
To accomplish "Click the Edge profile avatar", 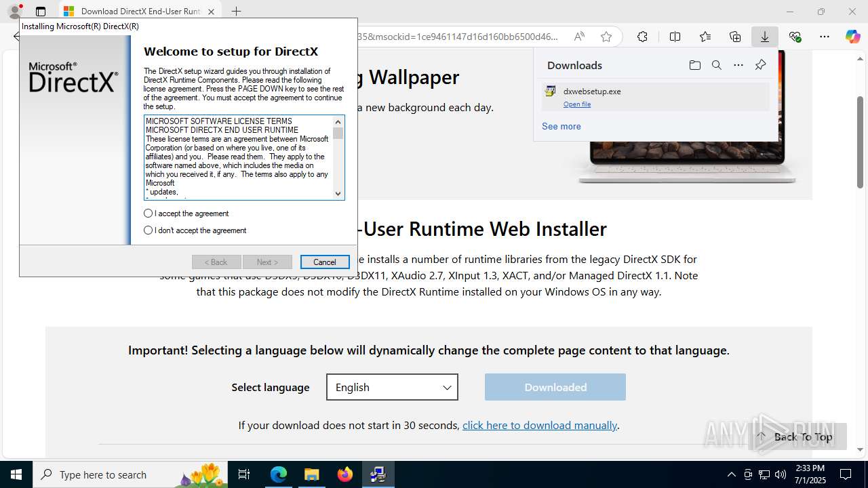I will tap(14, 11).
